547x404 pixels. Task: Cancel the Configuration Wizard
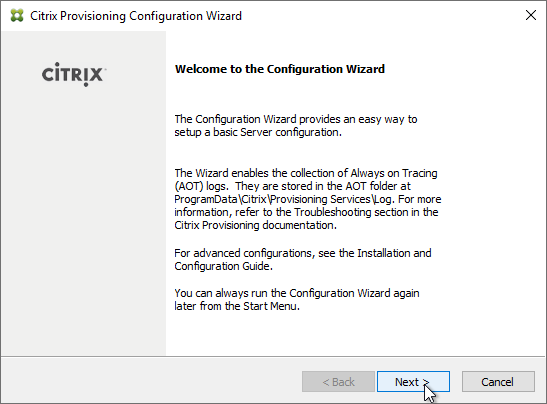click(x=498, y=382)
